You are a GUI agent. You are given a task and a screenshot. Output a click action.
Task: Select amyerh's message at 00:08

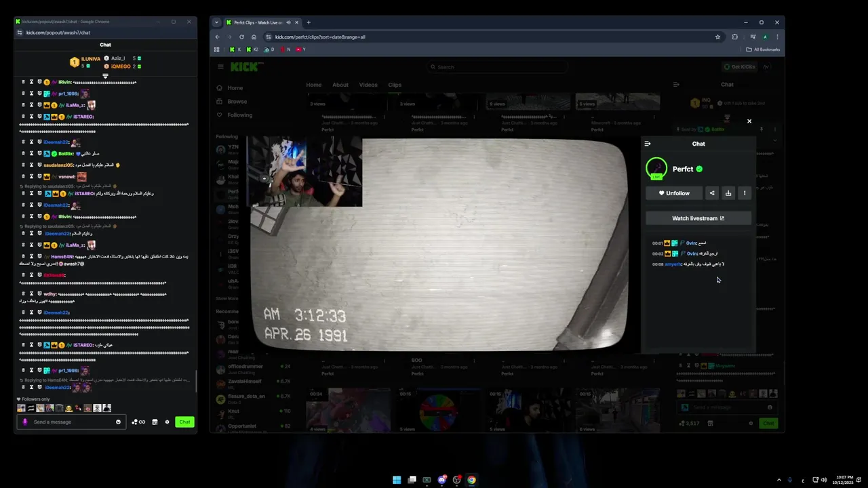click(x=688, y=264)
